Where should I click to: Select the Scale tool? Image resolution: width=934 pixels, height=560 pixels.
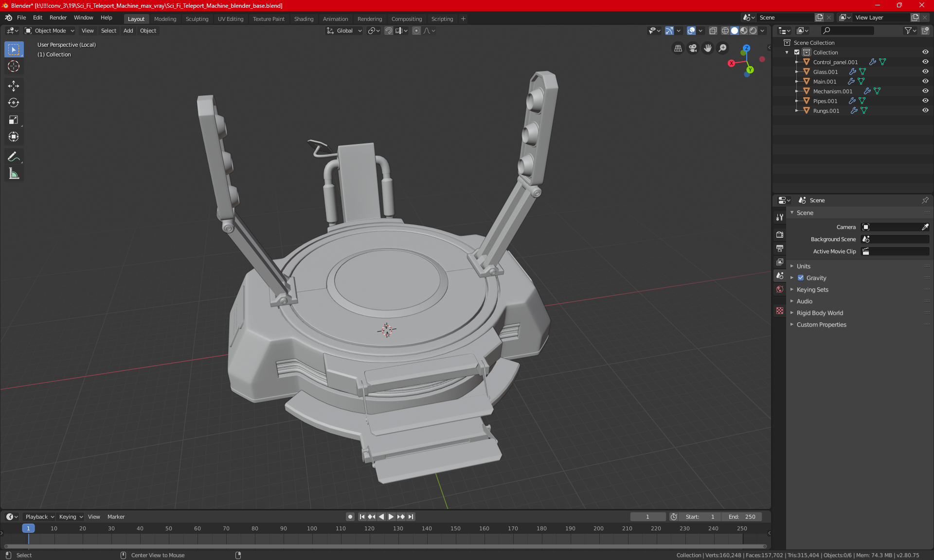(x=14, y=120)
